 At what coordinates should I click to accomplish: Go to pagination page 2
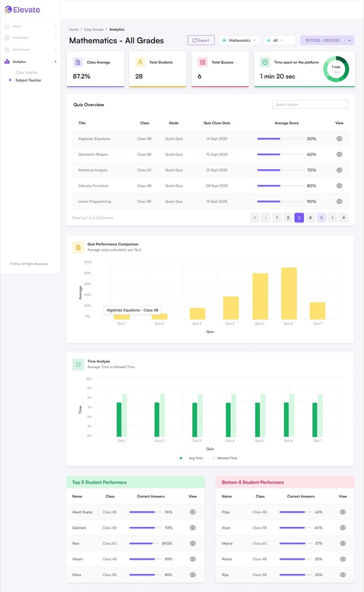pos(288,217)
